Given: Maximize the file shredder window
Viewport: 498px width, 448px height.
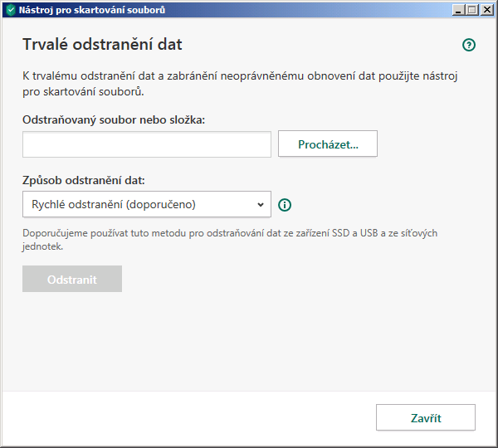Looking at the screenshot, I should (472, 10).
